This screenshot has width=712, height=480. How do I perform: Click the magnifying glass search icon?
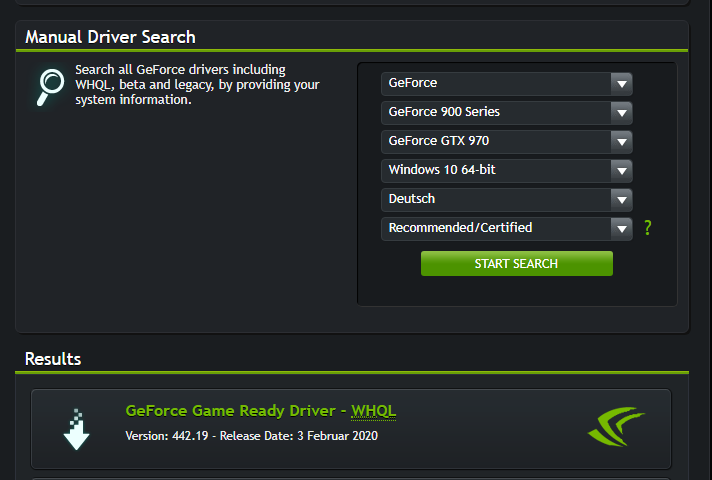pyautogui.click(x=50, y=87)
